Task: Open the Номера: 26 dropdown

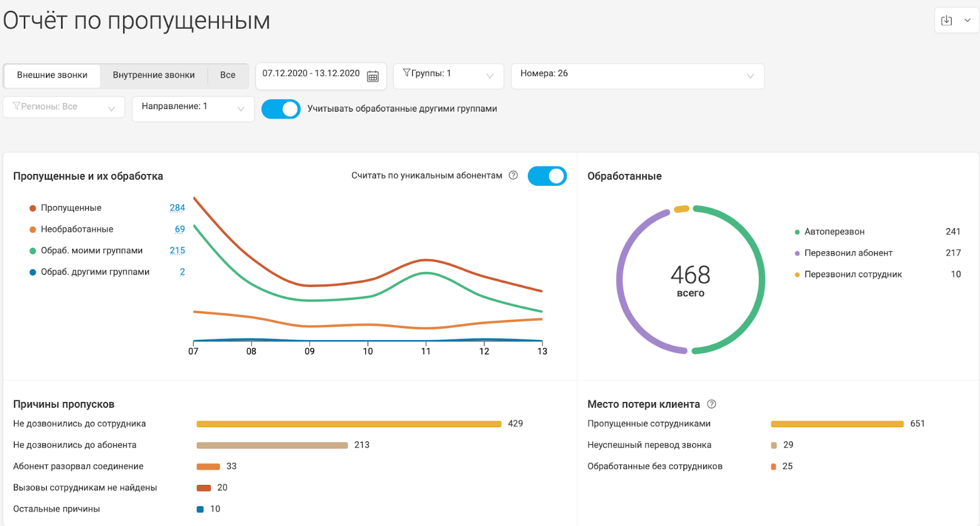Action: tap(637, 76)
